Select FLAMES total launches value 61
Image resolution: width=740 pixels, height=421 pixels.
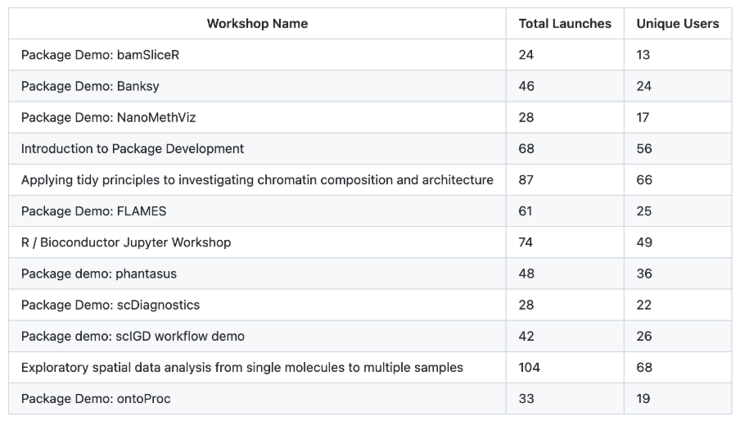[525, 211]
